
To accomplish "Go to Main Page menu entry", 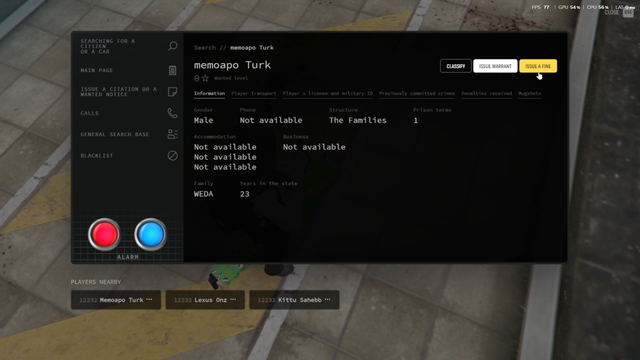I will pyautogui.click(x=97, y=70).
